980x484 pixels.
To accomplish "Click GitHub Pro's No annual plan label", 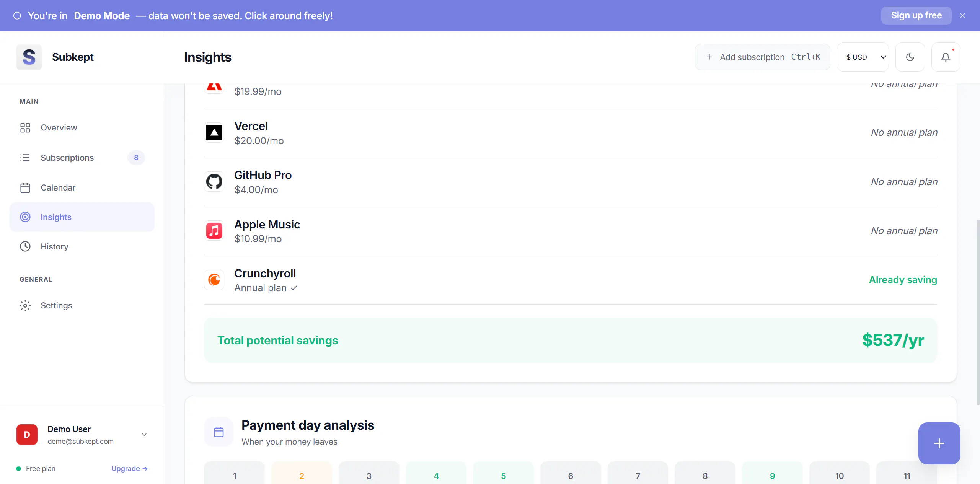I will (904, 182).
